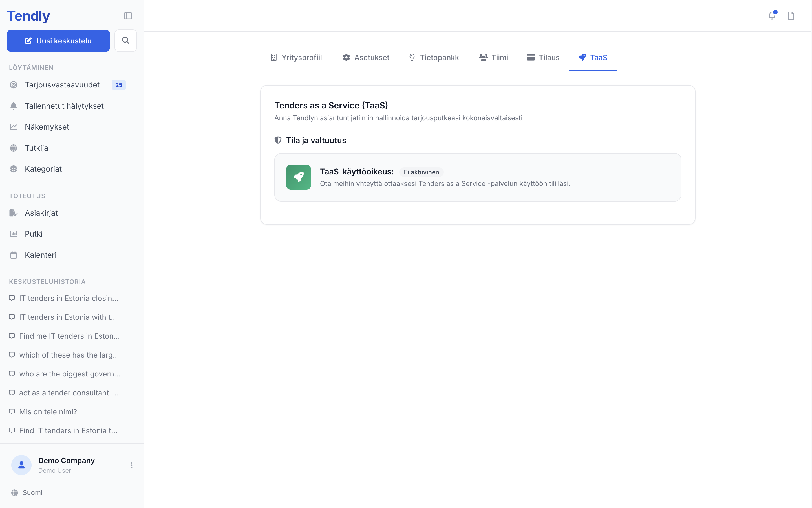Viewport: 812px width, 508px height.
Task: Select the TaaS tab
Action: point(593,58)
